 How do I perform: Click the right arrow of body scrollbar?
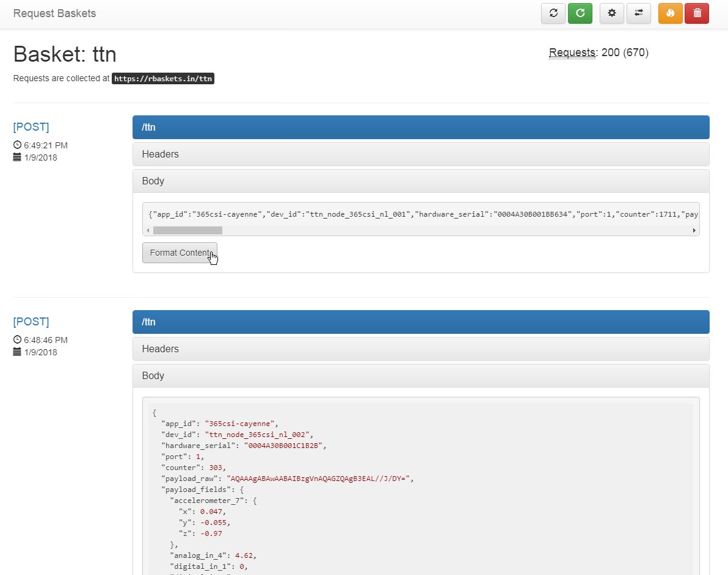point(694,231)
